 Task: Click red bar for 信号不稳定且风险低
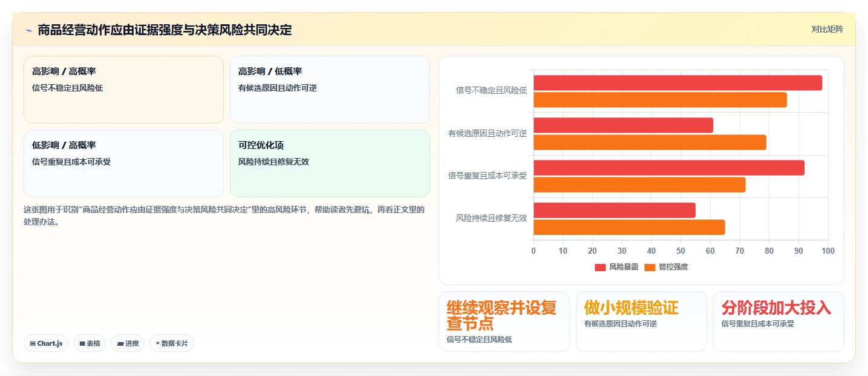pos(677,83)
